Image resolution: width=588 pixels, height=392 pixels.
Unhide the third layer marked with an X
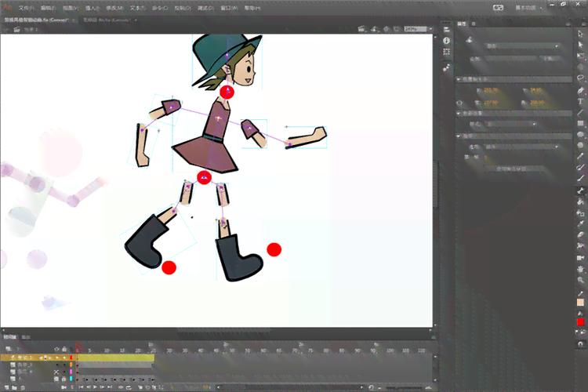pyautogui.click(x=56, y=372)
